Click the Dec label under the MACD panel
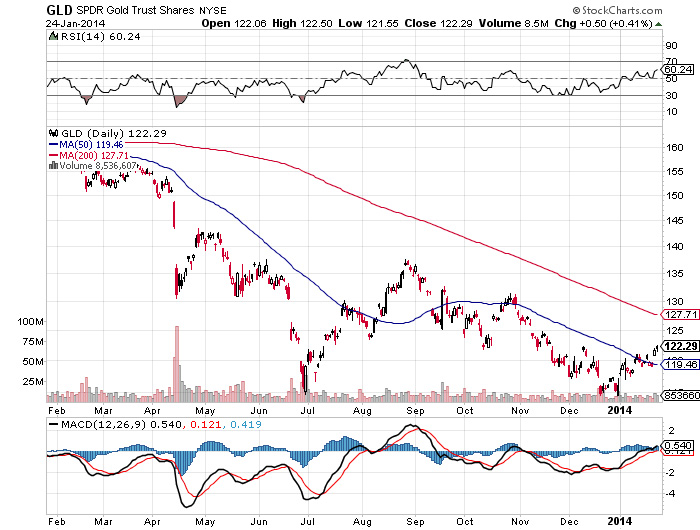 point(569,522)
